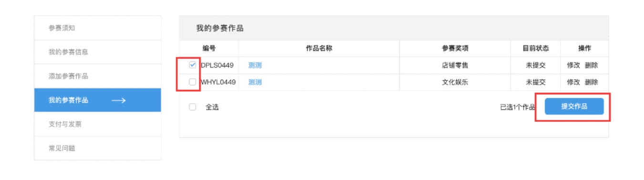Image resolution: width=644 pixels, height=180 pixels.
Task: Tick the 全选 select-all checkbox
Action: (193, 107)
